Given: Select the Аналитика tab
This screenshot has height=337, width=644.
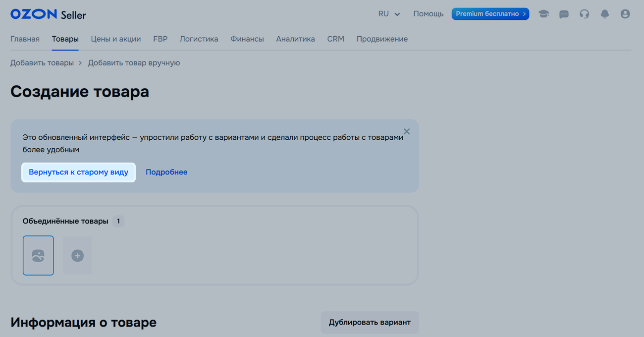Looking at the screenshot, I should 295,39.
